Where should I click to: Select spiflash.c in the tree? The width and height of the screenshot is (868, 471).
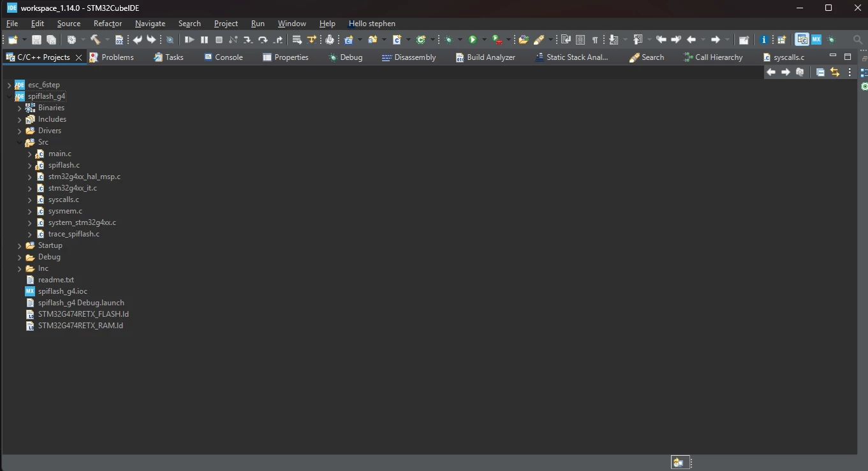point(64,165)
